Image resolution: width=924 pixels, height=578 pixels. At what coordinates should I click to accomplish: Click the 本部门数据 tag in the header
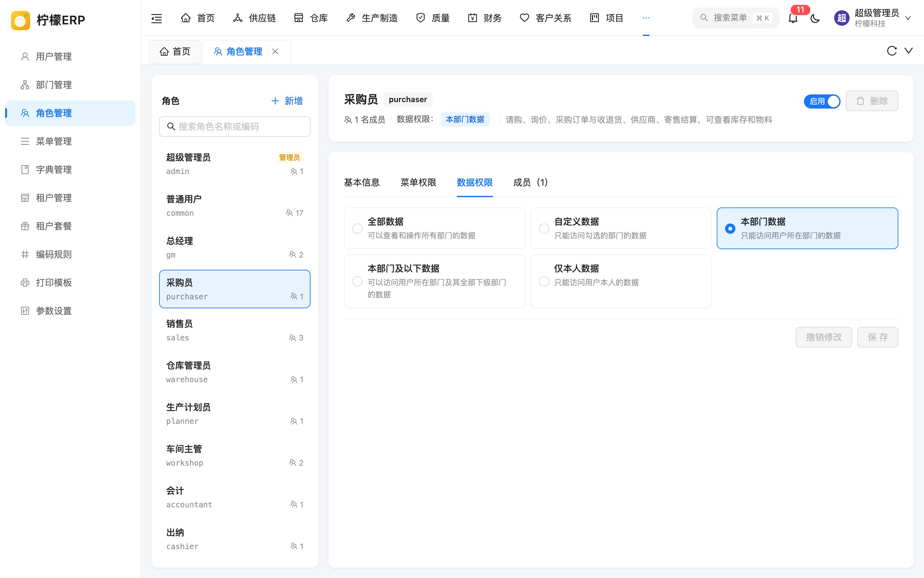(x=465, y=120)
